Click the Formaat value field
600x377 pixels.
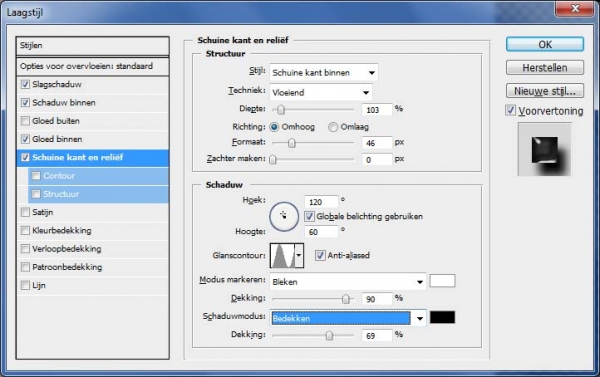(377, 143)
